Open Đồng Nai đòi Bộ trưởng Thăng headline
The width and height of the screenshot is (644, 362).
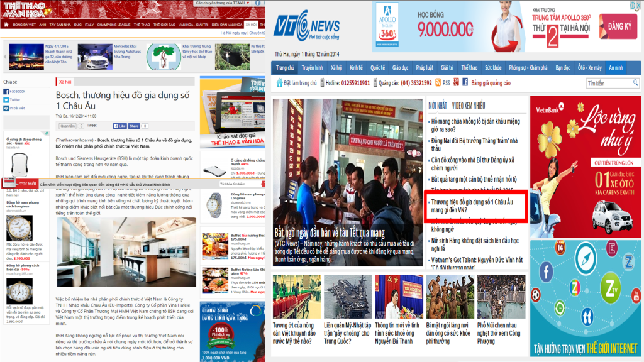click(x=474, y=145)
